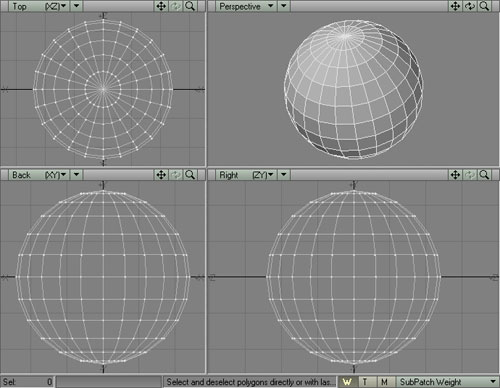500x388 pixels.
Task: Open the render style dropdown in Top viewport
Action: click(x=77, y=6)
